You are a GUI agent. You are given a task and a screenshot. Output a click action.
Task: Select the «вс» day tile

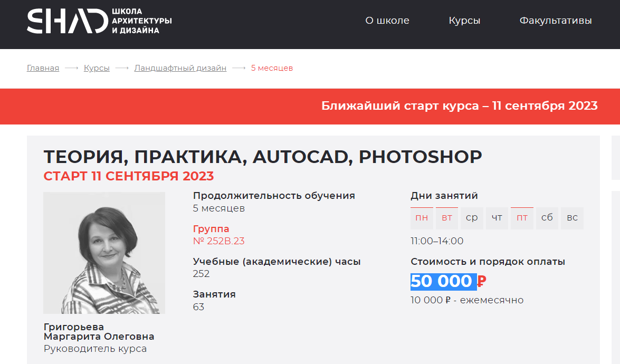coord(573,218)
